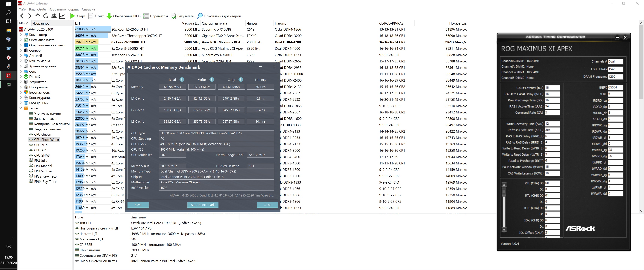
Task: Open the BIOS updates download icon
Action: coord(109,16)
